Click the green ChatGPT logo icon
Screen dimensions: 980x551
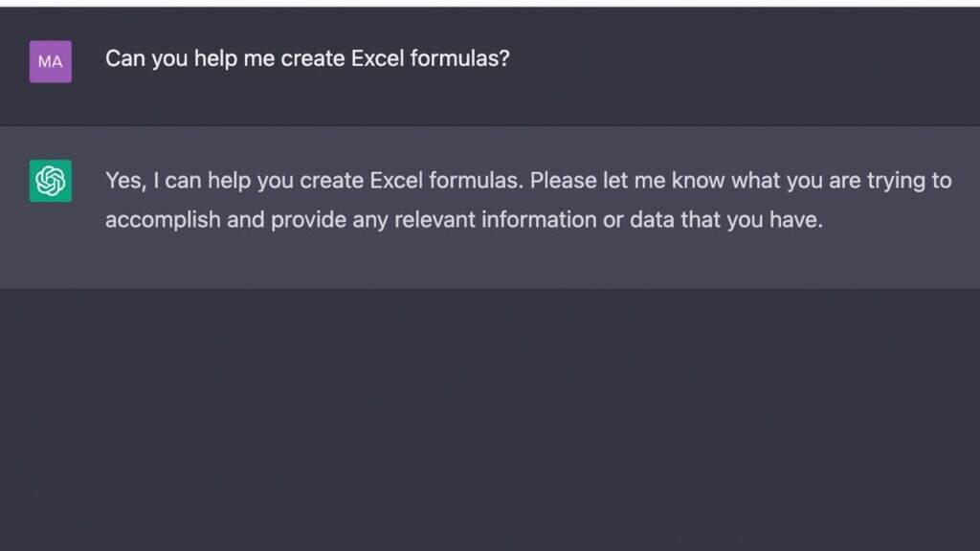(50, 181)
